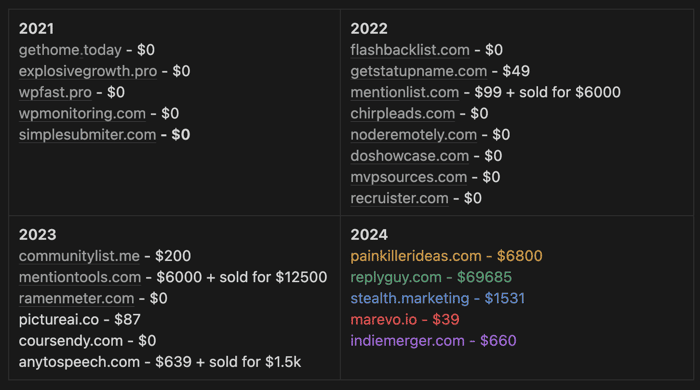Click the getstatupname.com link
Viewport: 700px width, 390px height.
click(419, 71)
